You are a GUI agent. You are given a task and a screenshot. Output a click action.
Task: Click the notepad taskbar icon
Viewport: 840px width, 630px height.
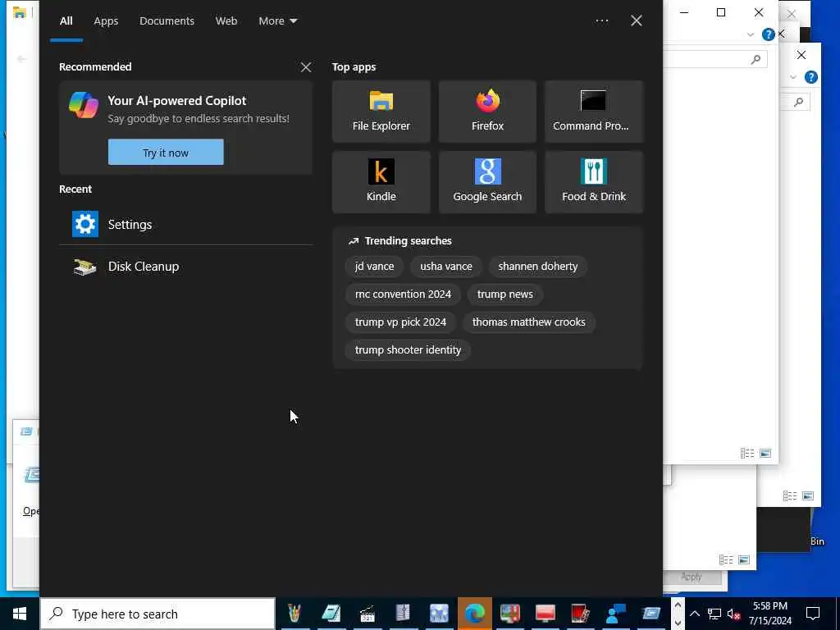(x=331, y=614)
